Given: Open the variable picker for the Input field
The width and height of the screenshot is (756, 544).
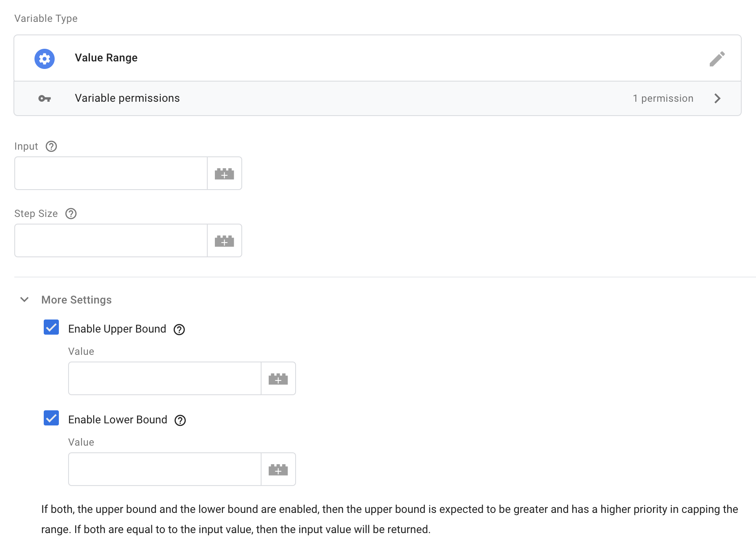Looking at the screenshot, I should 225,173.
